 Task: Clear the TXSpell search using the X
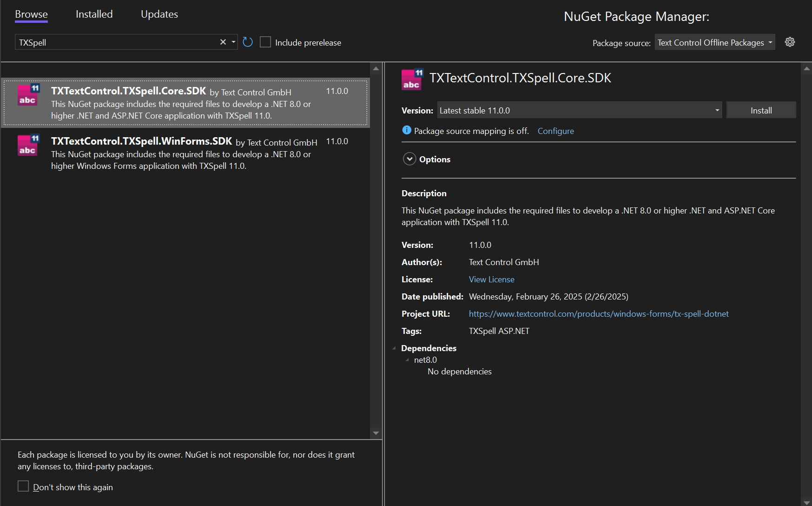223,42
